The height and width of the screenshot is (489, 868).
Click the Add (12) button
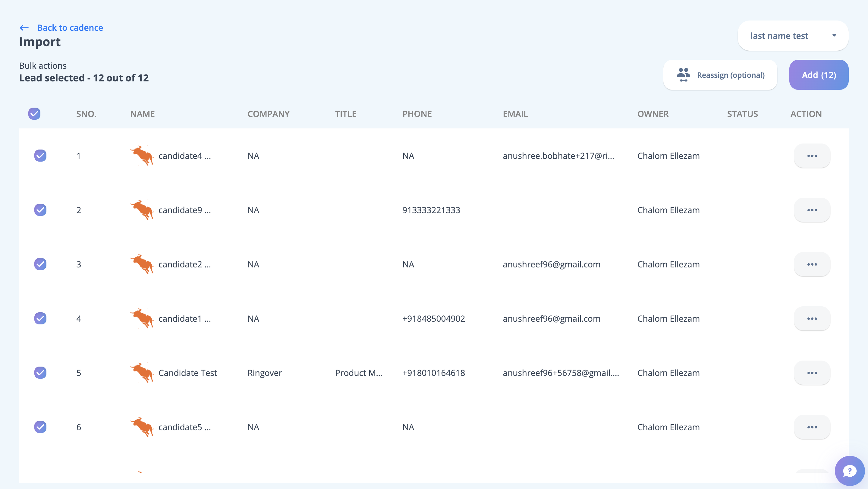coord(819,75)
